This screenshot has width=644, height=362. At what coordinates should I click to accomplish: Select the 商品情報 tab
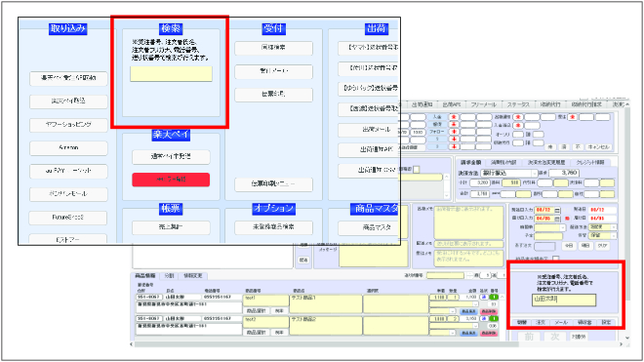click(x=145, y=276)
